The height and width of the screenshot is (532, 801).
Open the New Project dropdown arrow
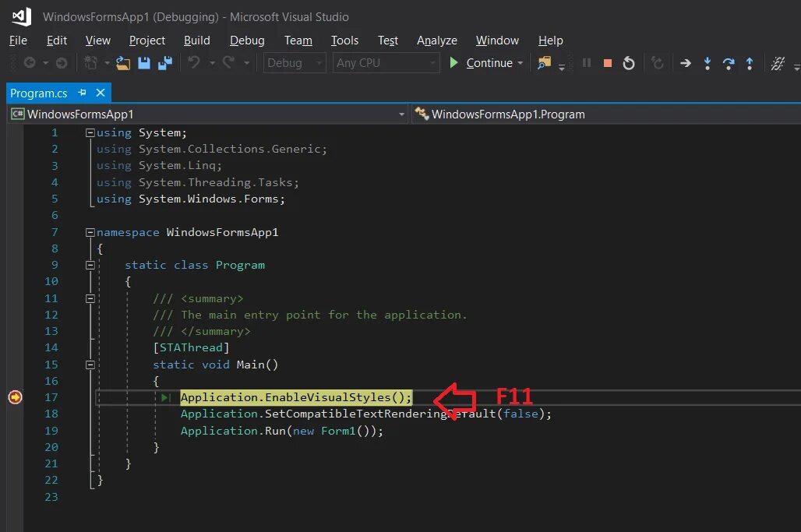click(x=107, y=63)
